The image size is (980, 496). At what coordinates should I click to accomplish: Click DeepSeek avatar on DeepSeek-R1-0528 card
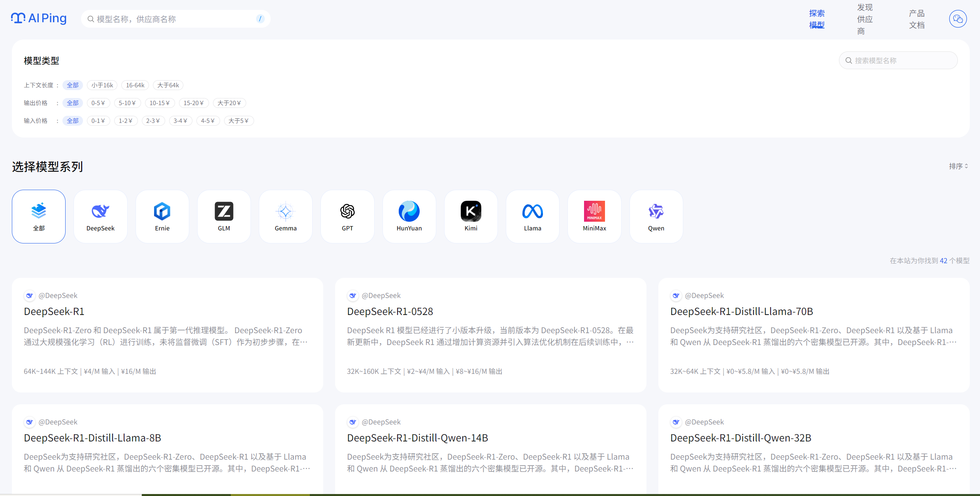coord(353,296)
